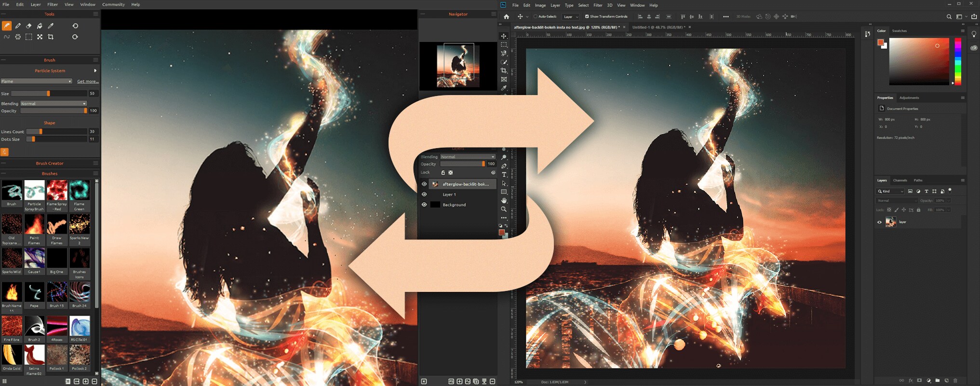The height and width of the screenshot is (386, 980).
Task: Toggle the orange button below Dots Size
Action: [4, 152]
